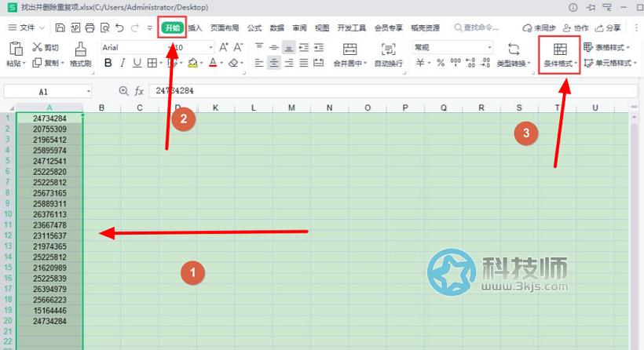Open the font size dropdown
This screenshot has width=644, height=350.
pyautogui.click(x=210, y=48)
